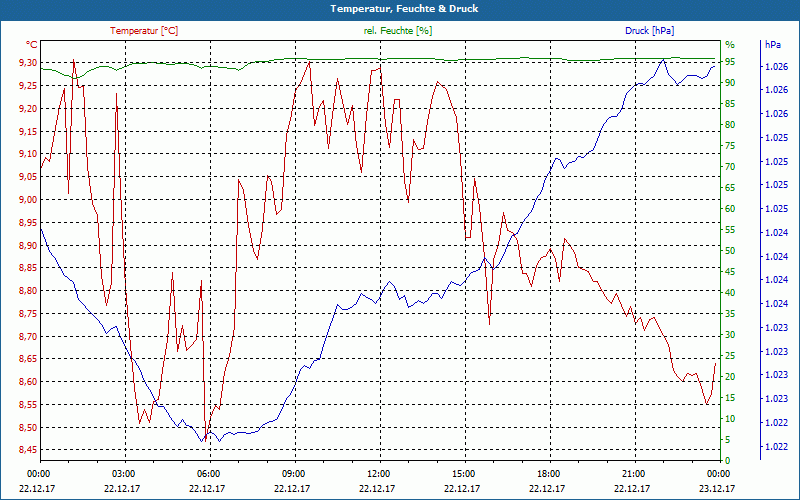Click the green '50' humidity axis value

coord(730,251)
